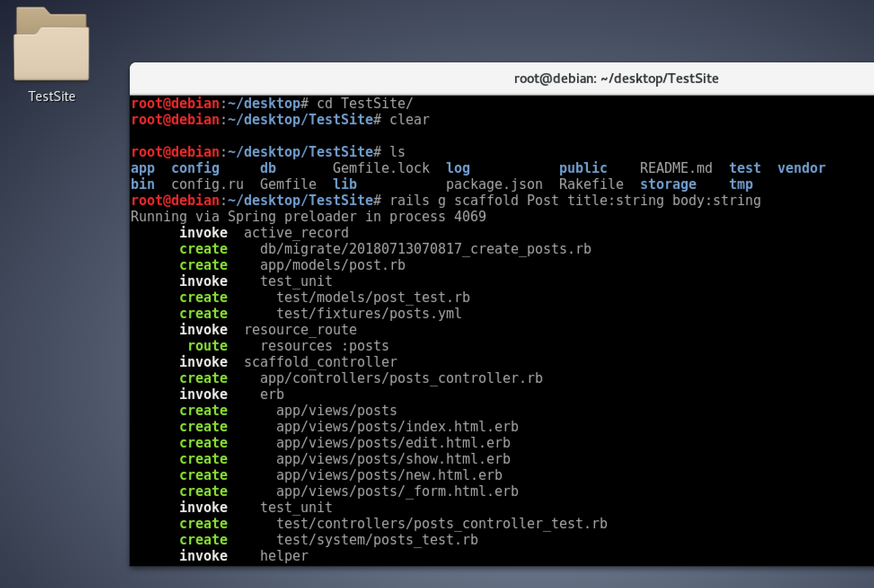
Task: Click README.md in the ls output
Action: coord(675,168)
